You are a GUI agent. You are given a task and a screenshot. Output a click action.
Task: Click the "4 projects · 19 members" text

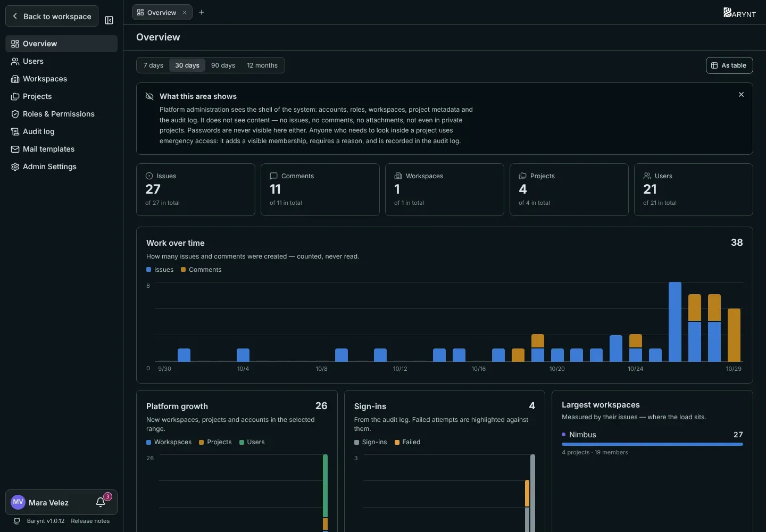595,452
